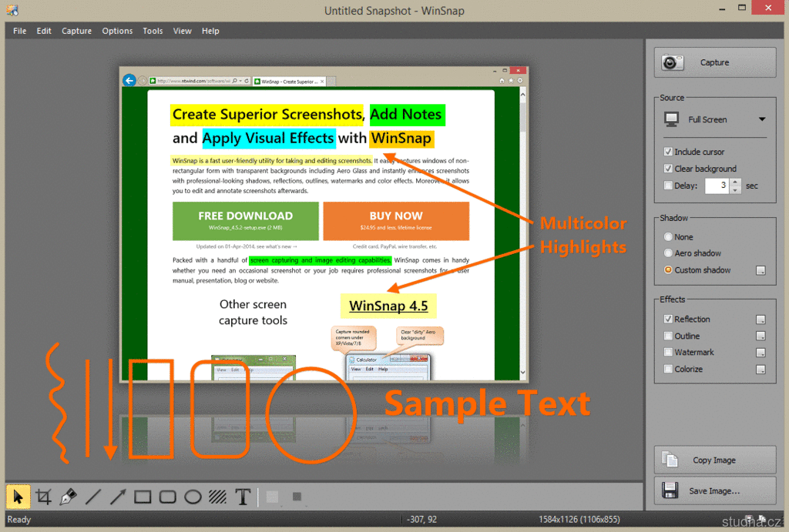Viewport: 789px width, 532px height.
Task: Select the Rectangle shape tool
Action: 143,497
